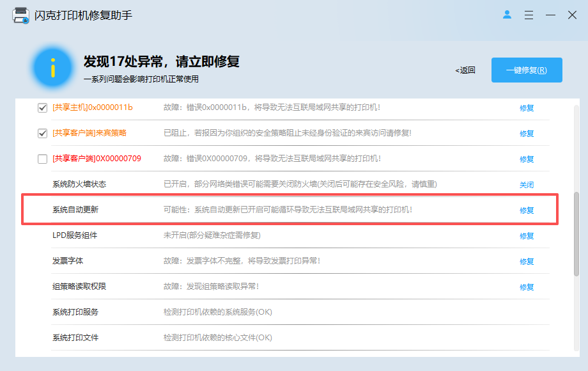Click the blue info circle icon
Image resolution: width=588 pixels, height=371 pixels.
pyautogui.click(x=53, y=68)
